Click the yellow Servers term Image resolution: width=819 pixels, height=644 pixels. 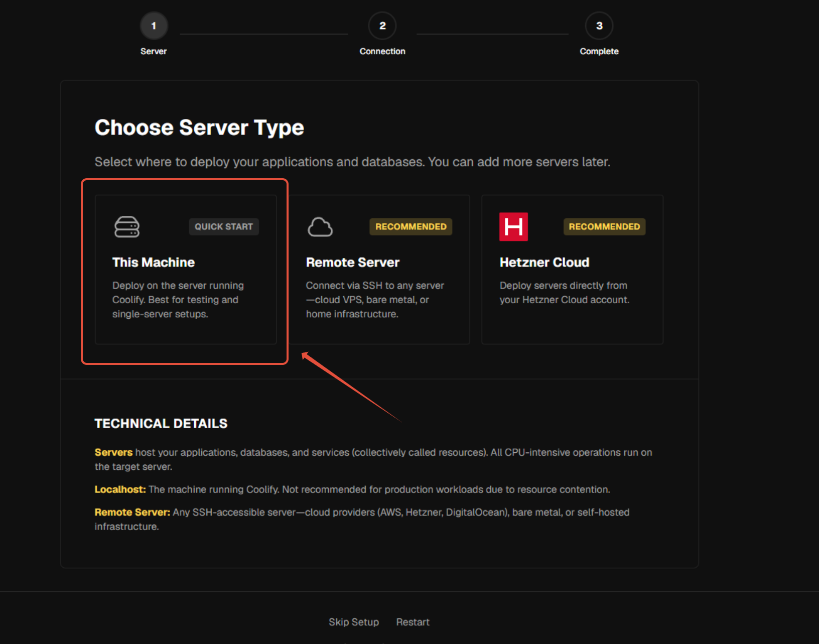(x=113, y=452)
